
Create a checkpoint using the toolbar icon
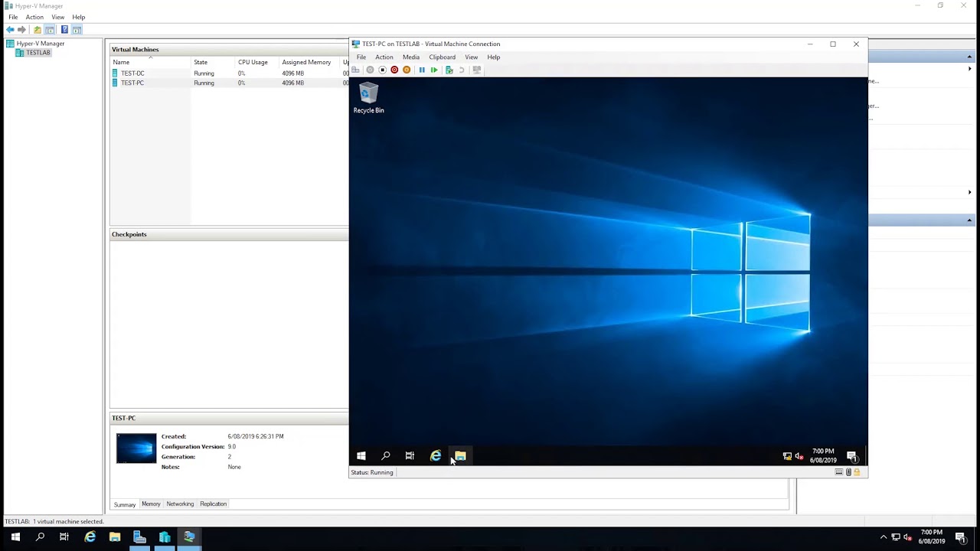pos(449,70)
